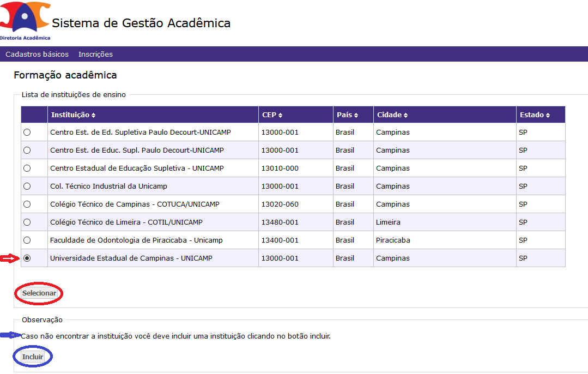Select radio for Centro Est. de Ed. Supletiva Paulo Decourt-UNICAMP
This screenshot has width=588, height=374.
pos(27,132)
